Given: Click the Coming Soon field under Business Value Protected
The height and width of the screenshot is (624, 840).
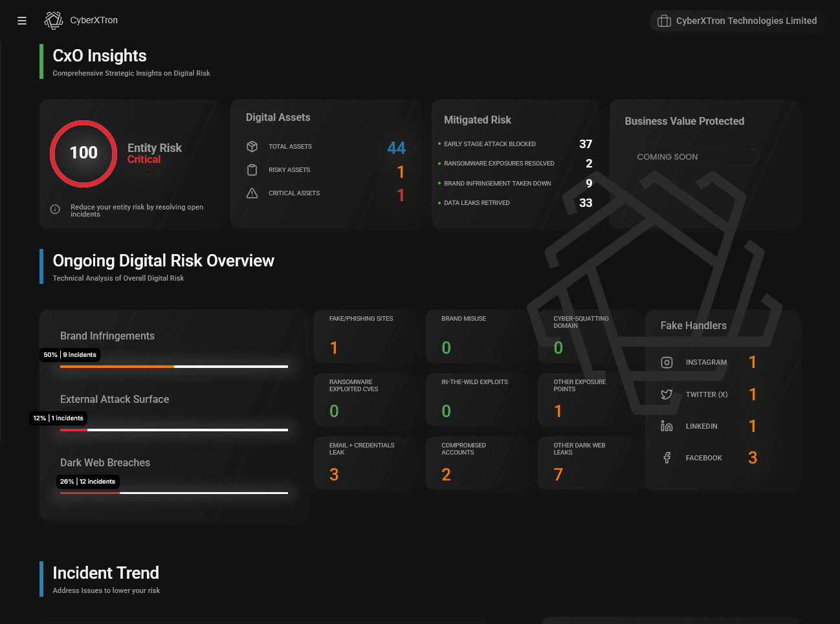Looking at the screenshot, I should [x=696, y=156].
